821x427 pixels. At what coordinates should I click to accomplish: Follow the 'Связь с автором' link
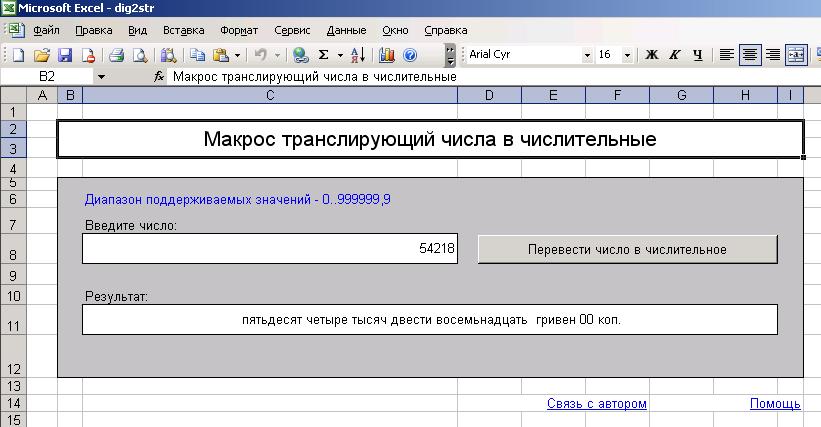(x=596, y=404)
